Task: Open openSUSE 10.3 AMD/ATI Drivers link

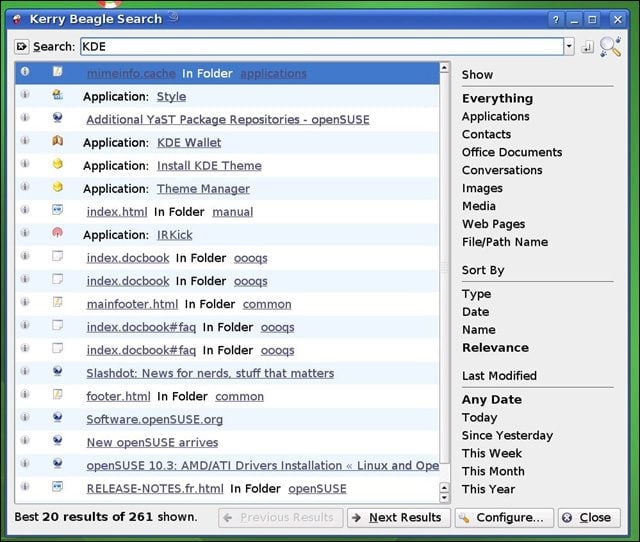Action: (262, 466)
